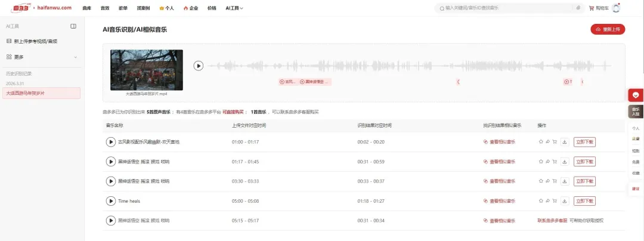Click the download icon in the 欢天喜地 row

pyautogui.click(x=565, y=142)
